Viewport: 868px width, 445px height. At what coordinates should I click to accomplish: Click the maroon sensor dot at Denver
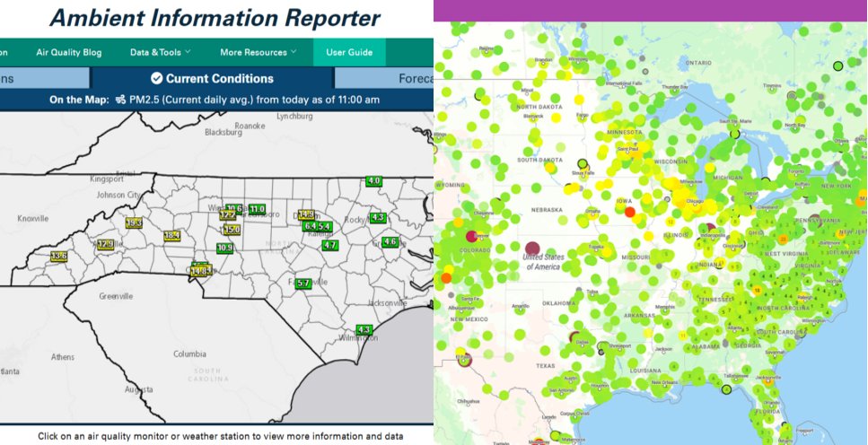(471, 236)
